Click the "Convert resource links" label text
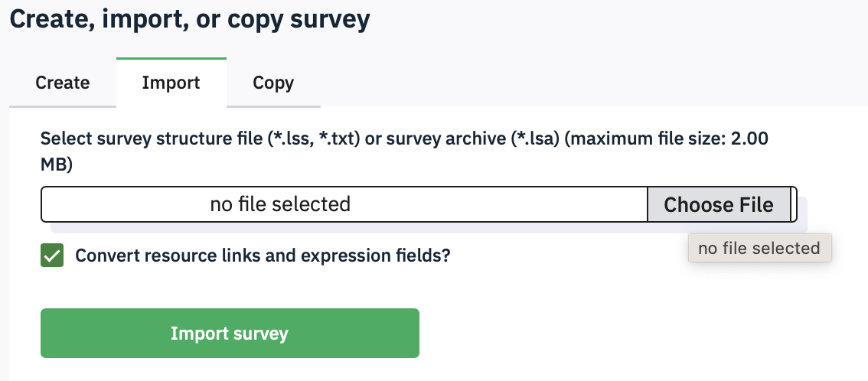Image resolution: width=868 pixels, height=381 pixels. click(191, 256)
